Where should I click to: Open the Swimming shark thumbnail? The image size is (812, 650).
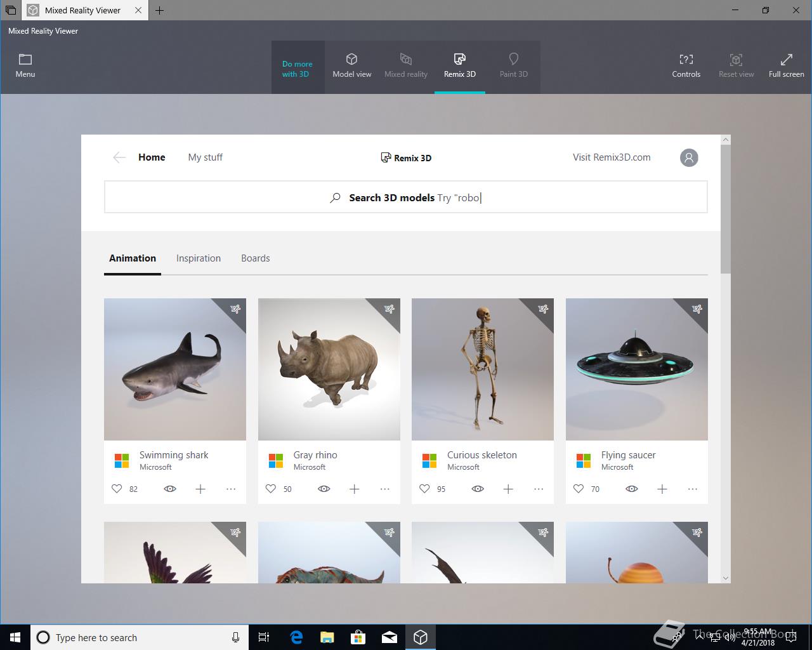175,369
